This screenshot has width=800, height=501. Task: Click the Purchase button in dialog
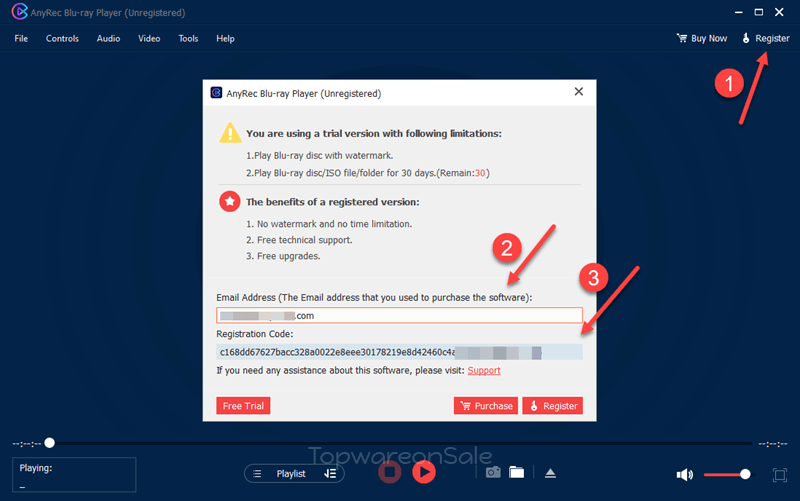[486, 406]
